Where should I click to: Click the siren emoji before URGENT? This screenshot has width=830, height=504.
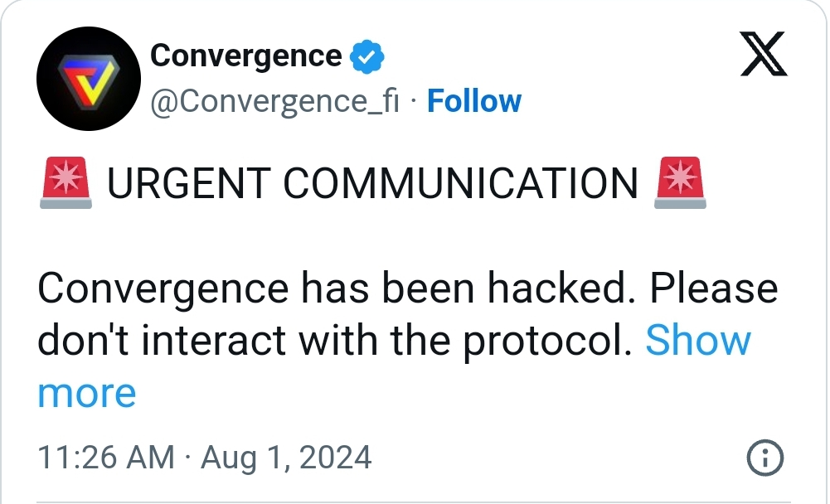66,182
